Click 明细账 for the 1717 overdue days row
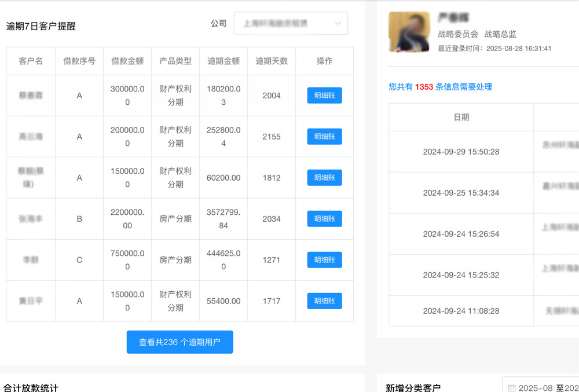 tap(324, 301)
